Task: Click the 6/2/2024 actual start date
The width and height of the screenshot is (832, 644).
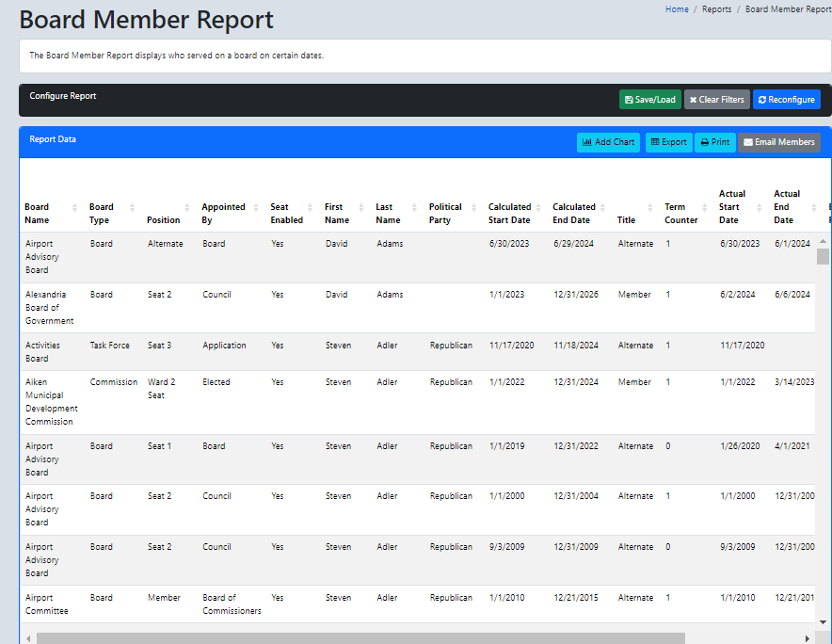Action: (x=738, y=294)
